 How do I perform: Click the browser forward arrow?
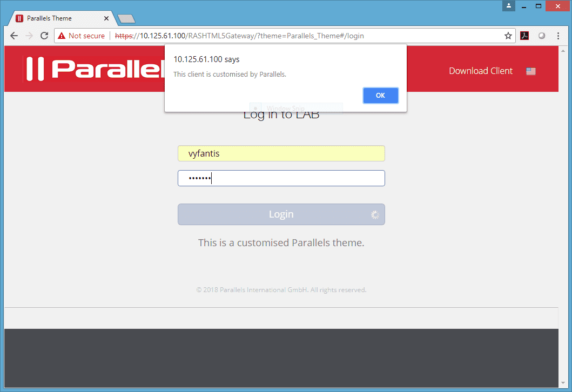tap(29, 36)
